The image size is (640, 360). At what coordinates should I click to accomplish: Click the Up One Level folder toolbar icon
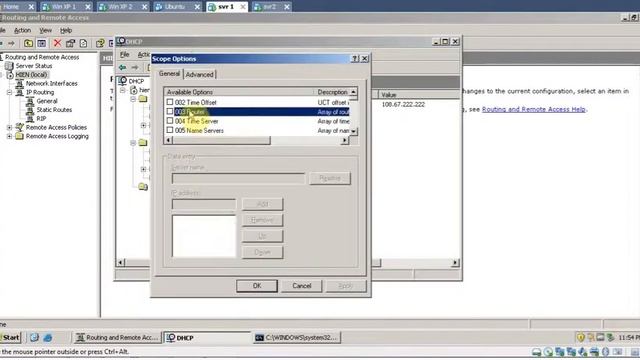[28, 43]
